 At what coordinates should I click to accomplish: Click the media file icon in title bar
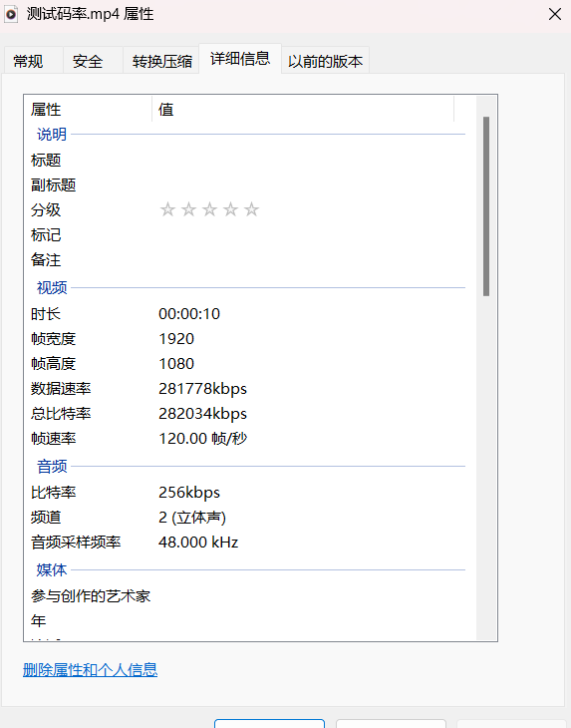11,14
